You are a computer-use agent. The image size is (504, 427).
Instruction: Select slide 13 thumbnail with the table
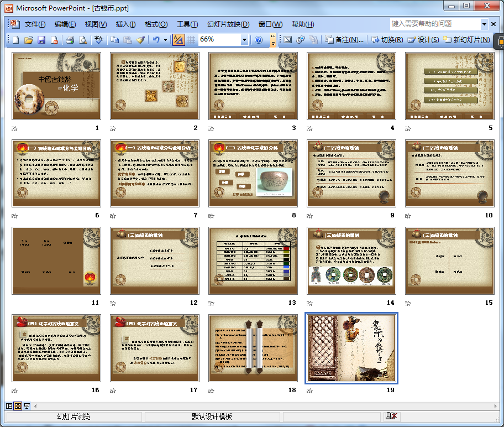tap(253, 261)
